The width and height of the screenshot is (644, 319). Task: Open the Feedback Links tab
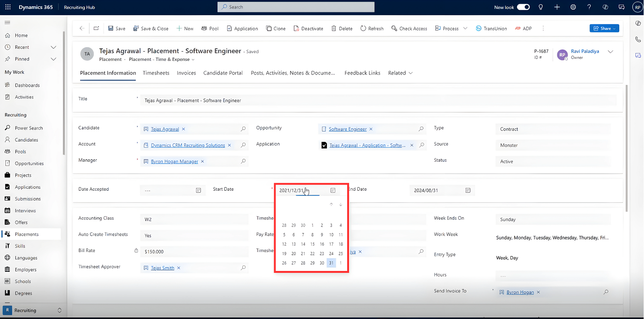click(x=362, y=73)
